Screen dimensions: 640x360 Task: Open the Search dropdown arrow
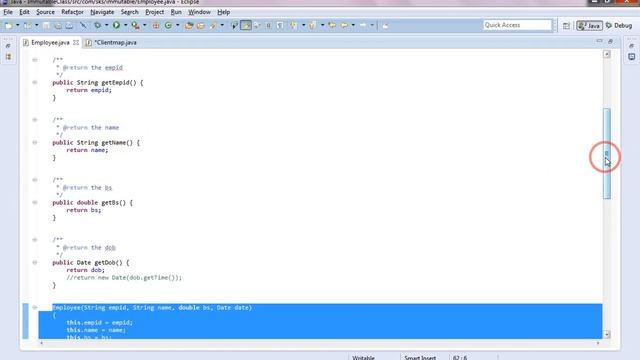coord(222,25)
